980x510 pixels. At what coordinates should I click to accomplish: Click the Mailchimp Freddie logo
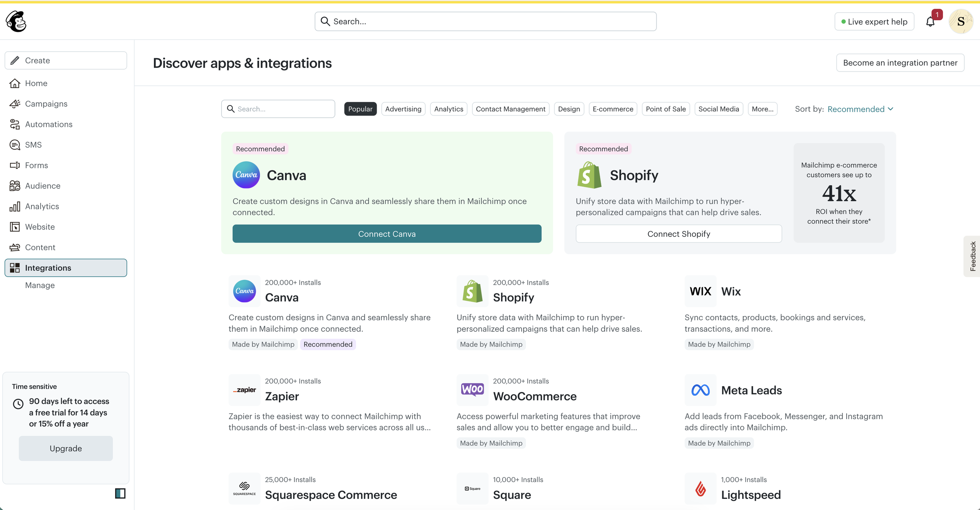(x=16, y=21)
